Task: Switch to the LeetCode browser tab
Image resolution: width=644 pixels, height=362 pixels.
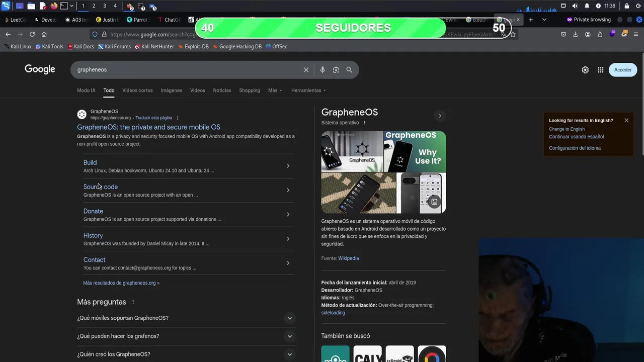Action: pyautogui.click(x=15, y=20)
